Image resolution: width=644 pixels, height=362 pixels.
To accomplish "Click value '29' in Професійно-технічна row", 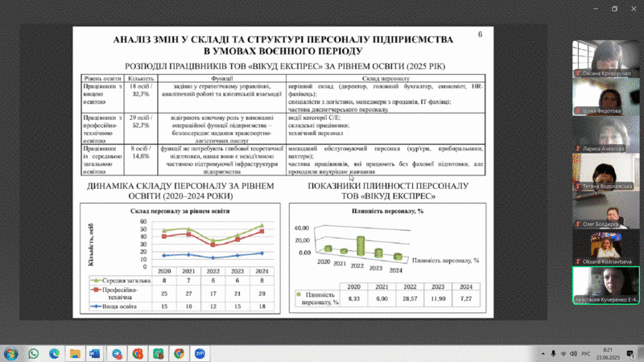I will 262,294.
